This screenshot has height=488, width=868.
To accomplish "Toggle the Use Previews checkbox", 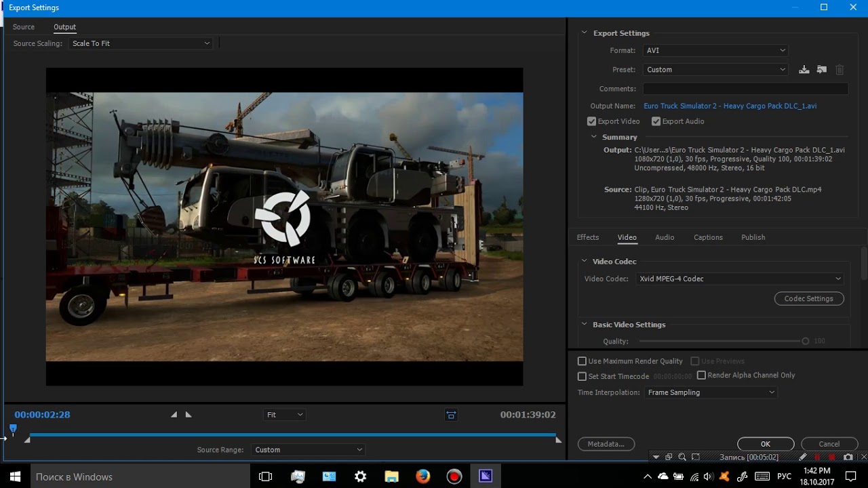I will pyautogui.click(x=695, y=361).
